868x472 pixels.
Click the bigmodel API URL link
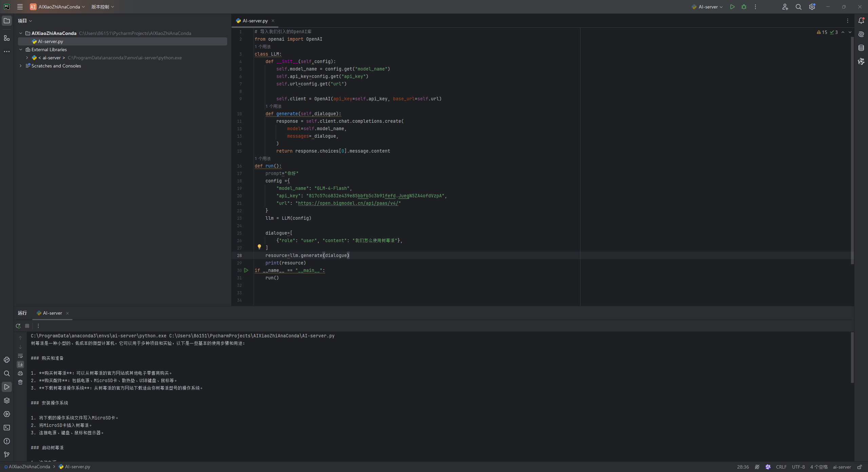tap(348, 203)
